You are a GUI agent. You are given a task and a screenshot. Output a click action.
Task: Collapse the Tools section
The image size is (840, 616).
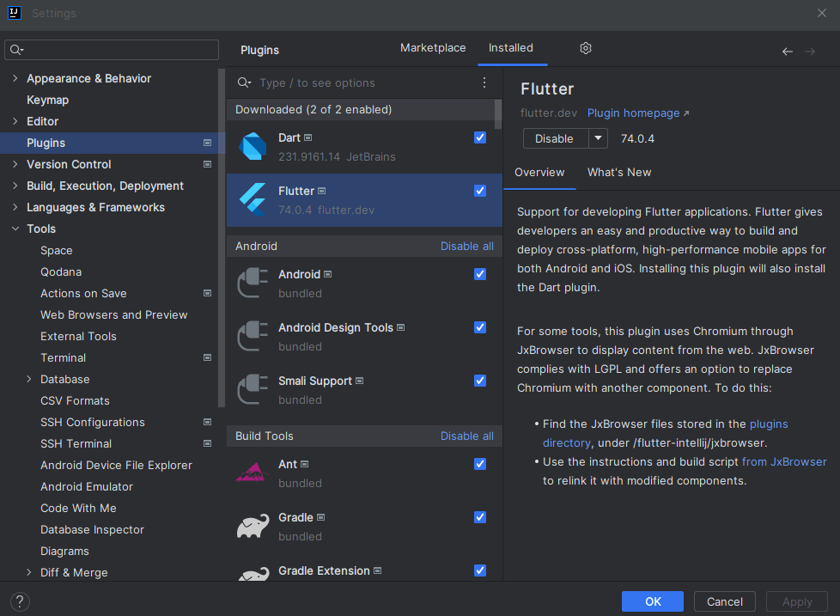15,229
